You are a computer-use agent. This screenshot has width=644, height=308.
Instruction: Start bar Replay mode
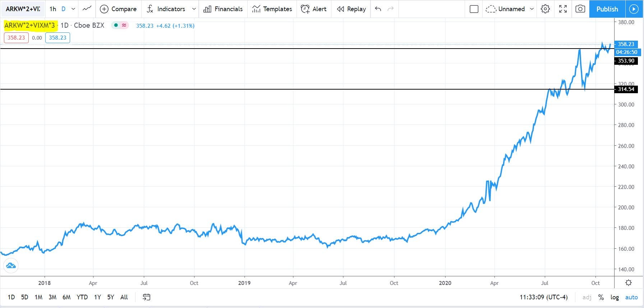click(351, 9)
